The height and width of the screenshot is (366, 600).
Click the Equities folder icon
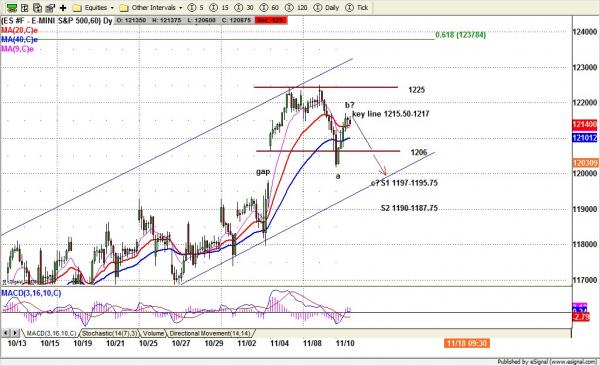(x=77, y=8)
